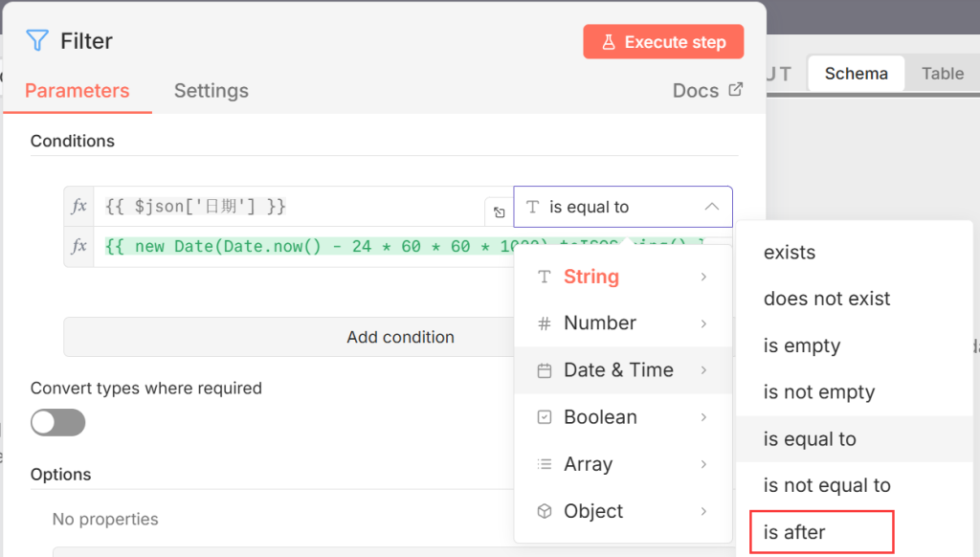Viewport: 980px width, 557px height.
Task: Expand the String type submenu
Action: pos(623,277)
